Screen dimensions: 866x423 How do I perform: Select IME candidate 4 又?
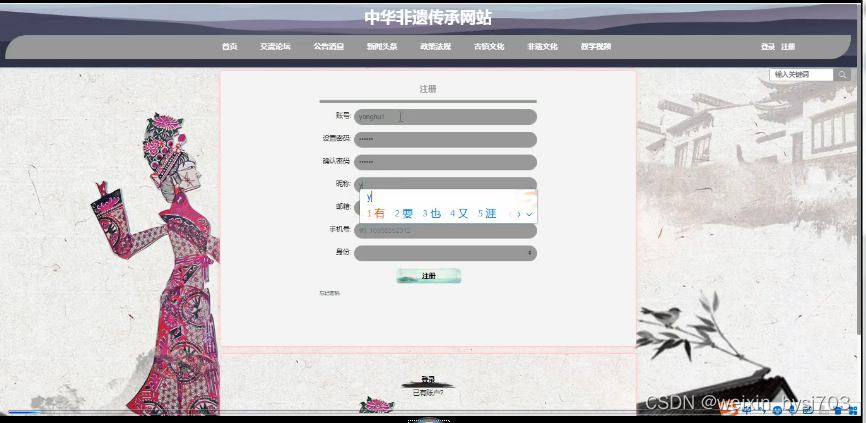[x=460, y=214]
